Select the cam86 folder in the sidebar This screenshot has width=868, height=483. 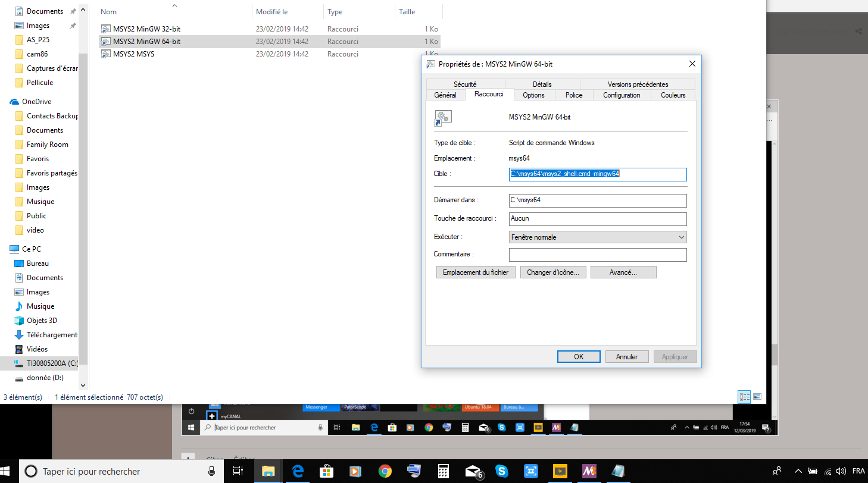[38, 54]
